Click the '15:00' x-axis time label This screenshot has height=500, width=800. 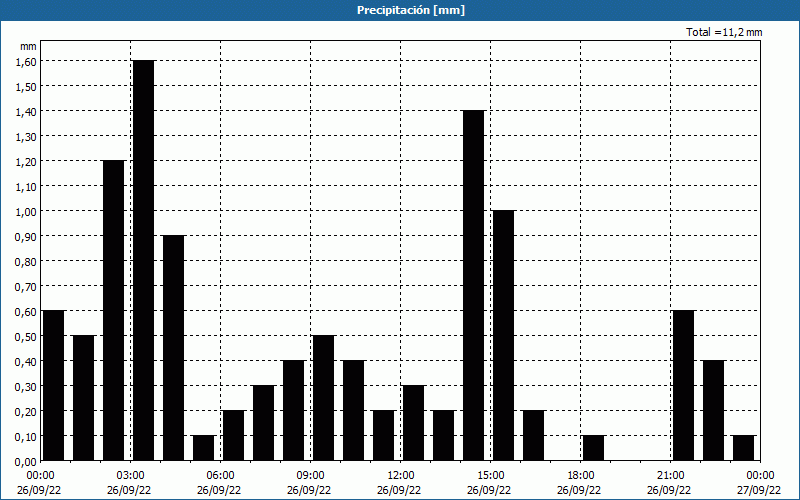click(x=491, y=476)
